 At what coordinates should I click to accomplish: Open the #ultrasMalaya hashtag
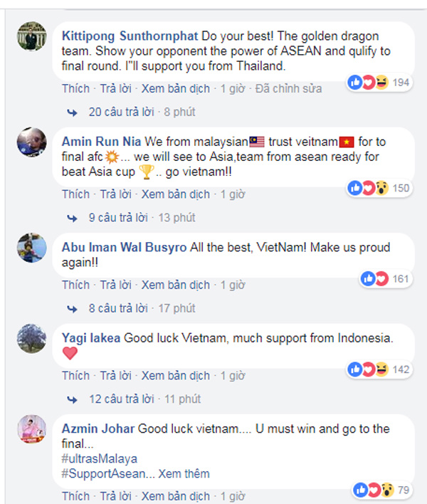coord(100,458)
